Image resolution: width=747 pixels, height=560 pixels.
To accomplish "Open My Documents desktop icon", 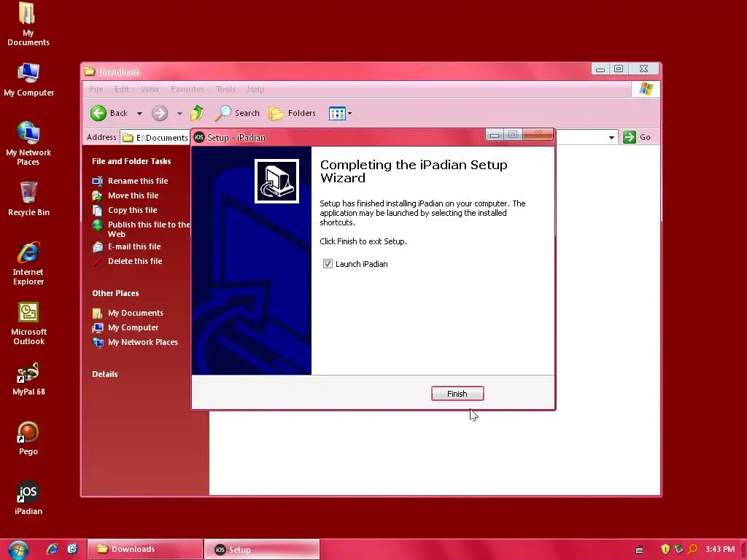I will coord(28,25).
